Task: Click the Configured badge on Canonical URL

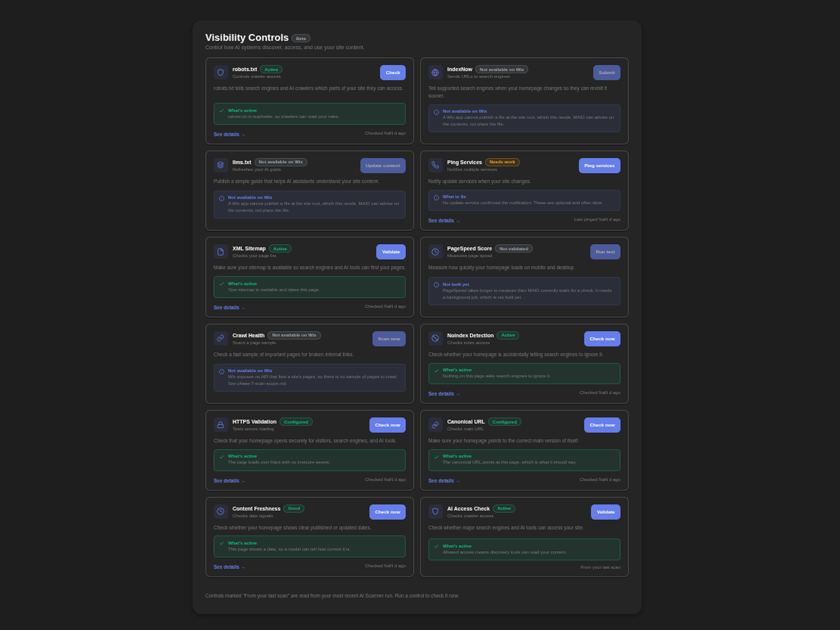Action: (505, 422)
